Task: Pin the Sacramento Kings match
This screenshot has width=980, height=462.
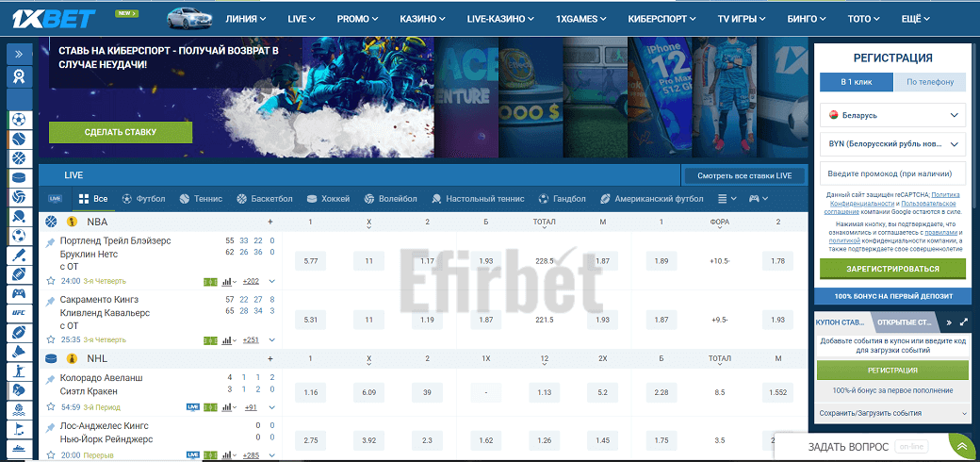Action: coord(51,302)
